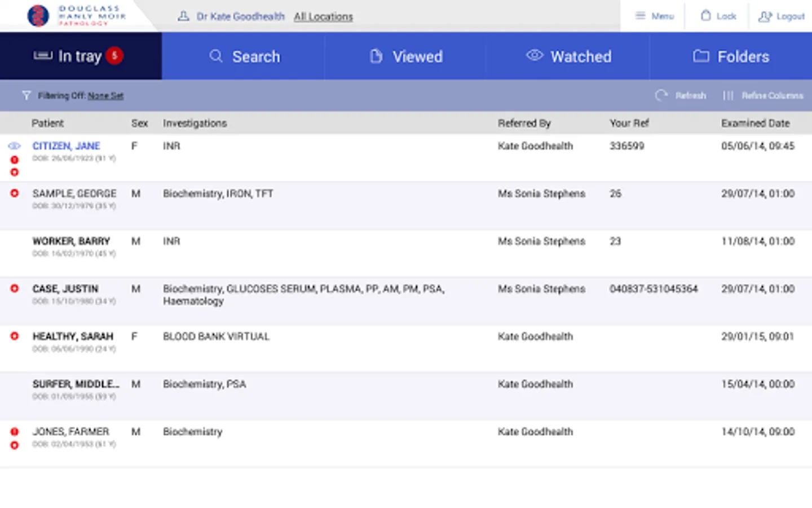This screenshot has width=812, height=508.
Task: Open the Menu dropdown
Action: coord(654,16)
